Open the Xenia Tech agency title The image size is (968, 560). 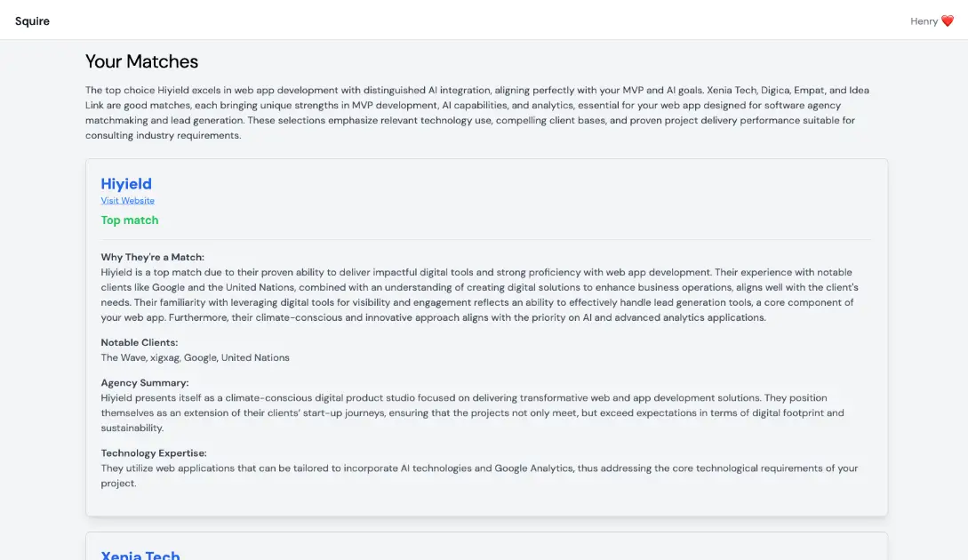(140, 555)
